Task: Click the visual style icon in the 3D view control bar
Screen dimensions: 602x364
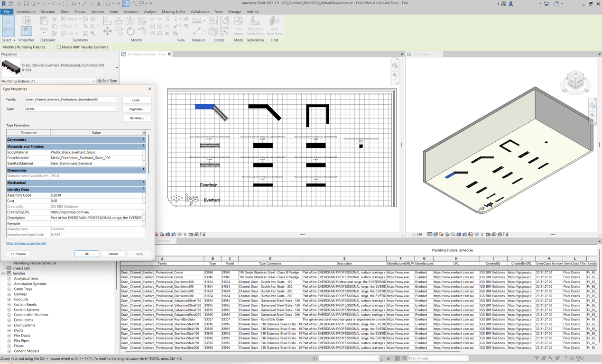Action: 435,234
